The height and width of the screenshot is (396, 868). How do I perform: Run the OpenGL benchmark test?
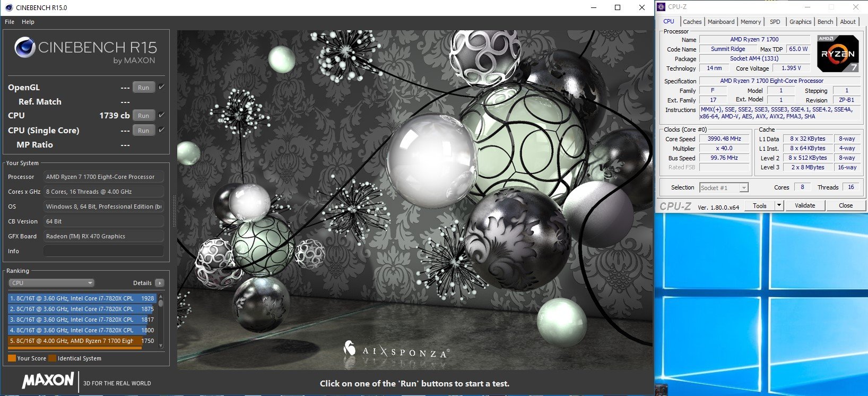(x=143, y=88)
